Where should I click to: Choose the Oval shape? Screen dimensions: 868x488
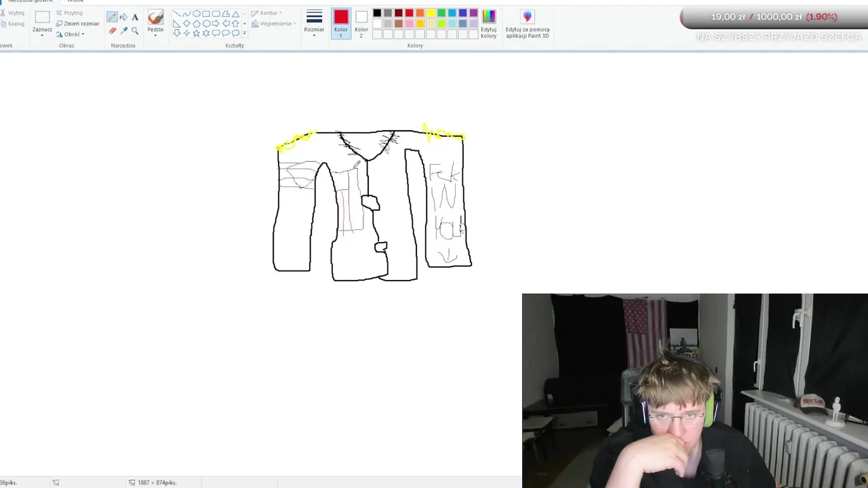pos(197,14)
